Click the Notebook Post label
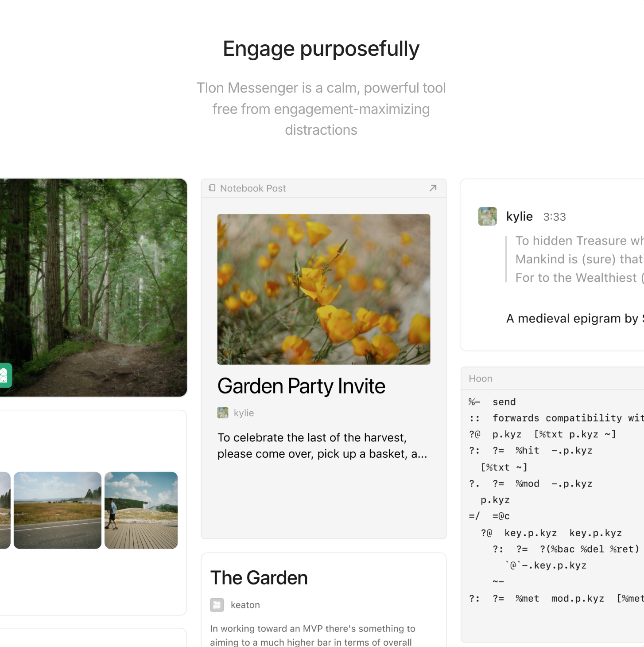This screenshot has width=644, height=647. [x=253, y=188]
